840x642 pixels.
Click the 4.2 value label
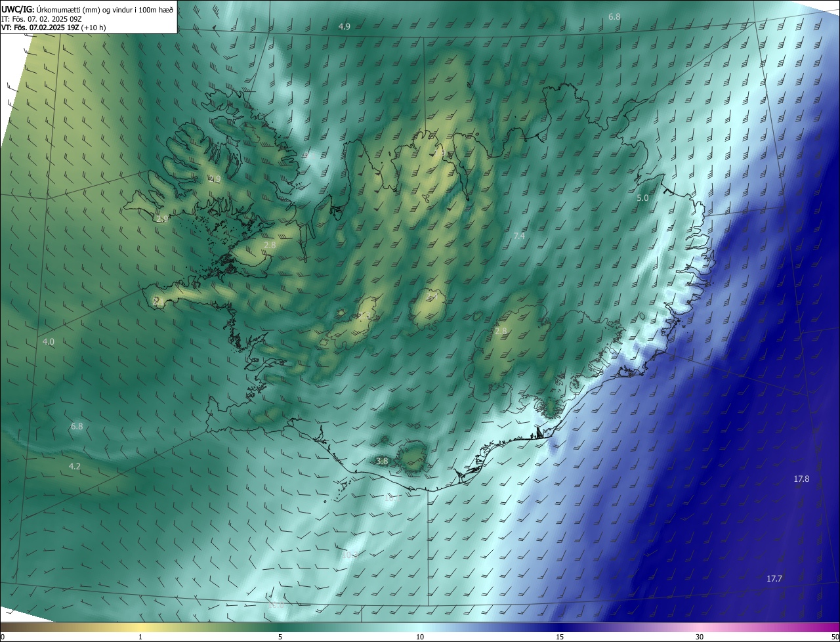point(75,467)
